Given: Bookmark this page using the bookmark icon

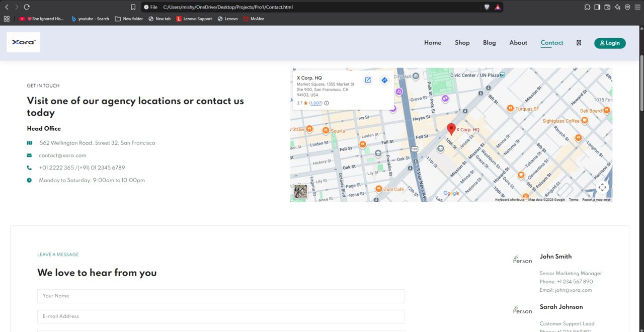Looking at the screenshot, I should pyautogui.click(x=133, y=7).
